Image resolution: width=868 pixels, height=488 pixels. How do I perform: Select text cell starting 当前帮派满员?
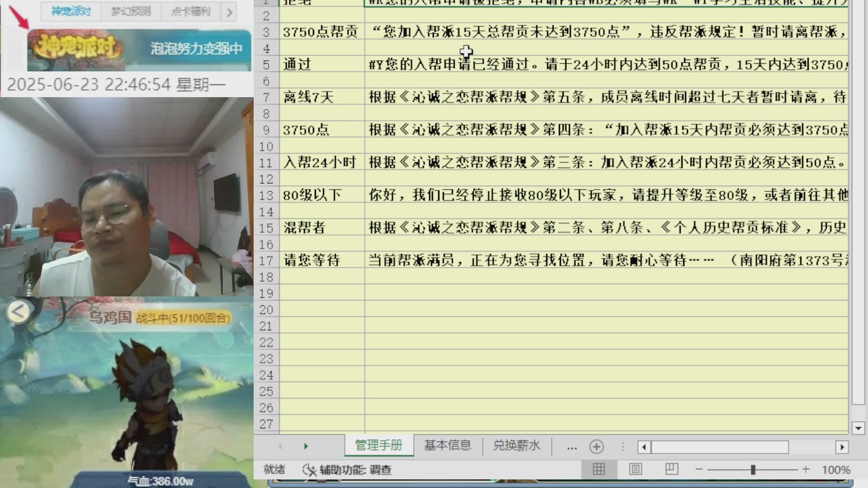pyautogui.click(x=607, y=260)
